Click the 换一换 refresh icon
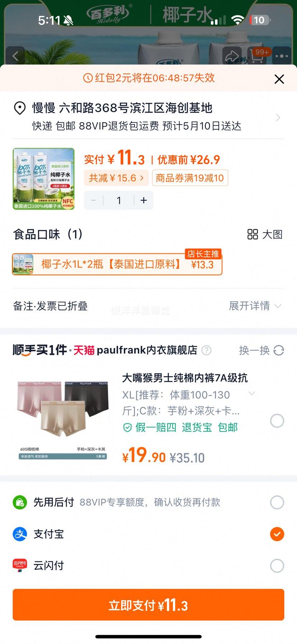297x644 pixels. click(279, 350)
